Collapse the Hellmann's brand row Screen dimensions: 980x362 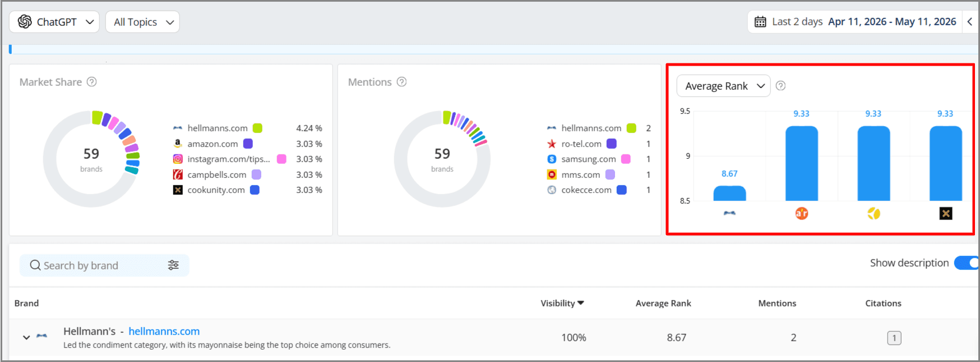pos(26,338)
